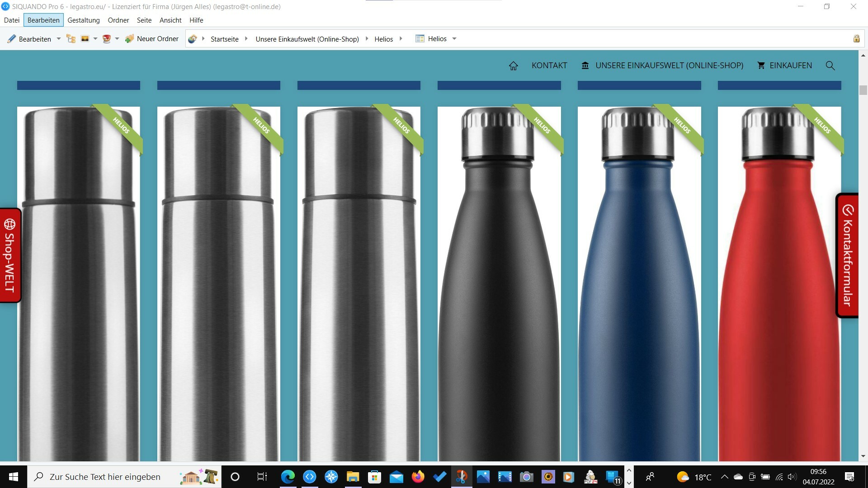Open the blue compass app in taskbar
The image size is (868, 488).
[331, 477]
